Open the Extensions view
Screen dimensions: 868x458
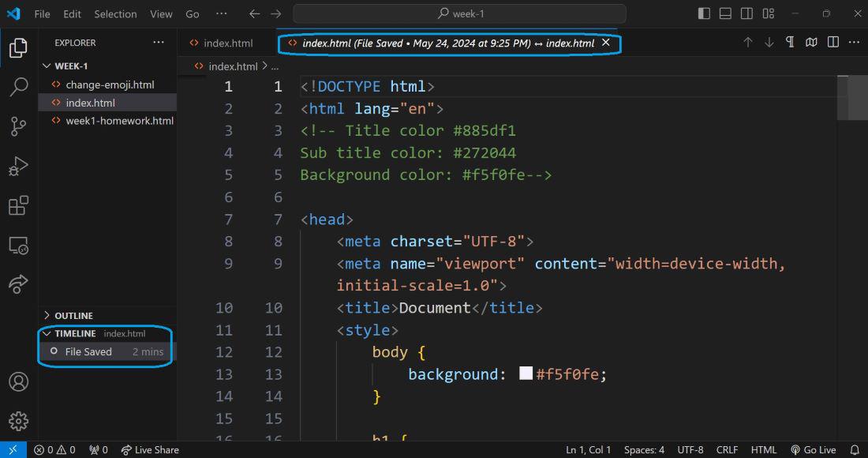coord(18,206)
